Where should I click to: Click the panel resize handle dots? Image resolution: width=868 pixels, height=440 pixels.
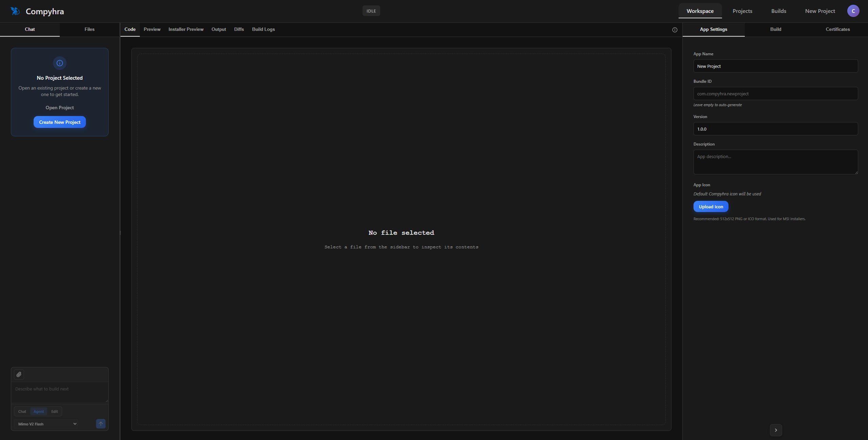pos(120,233)
